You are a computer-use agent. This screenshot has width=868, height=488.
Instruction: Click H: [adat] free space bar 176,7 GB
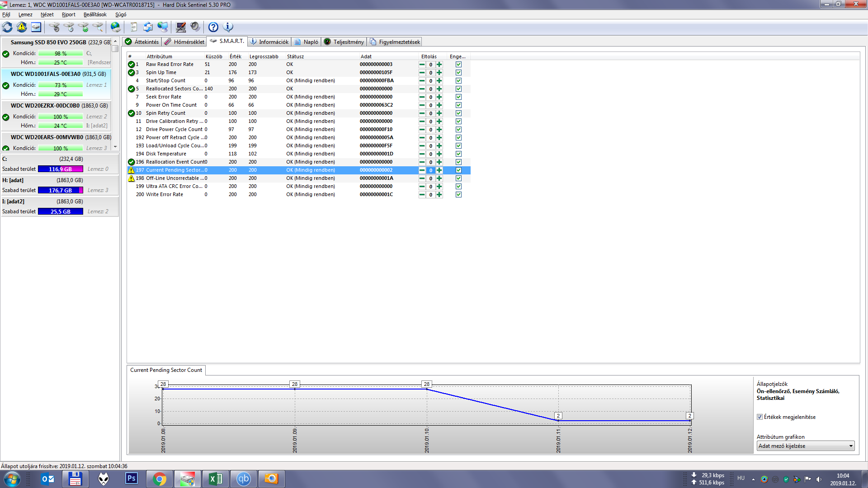[x=61, y=190]
